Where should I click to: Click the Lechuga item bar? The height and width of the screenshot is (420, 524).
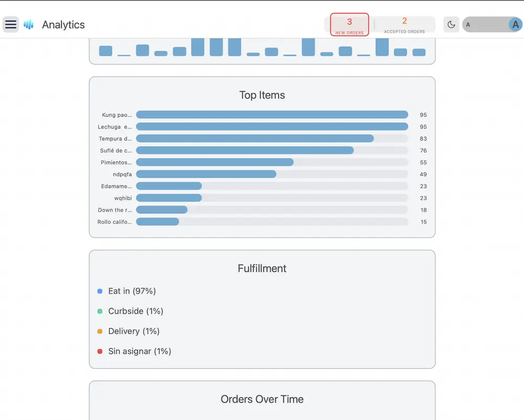(272, 127)
